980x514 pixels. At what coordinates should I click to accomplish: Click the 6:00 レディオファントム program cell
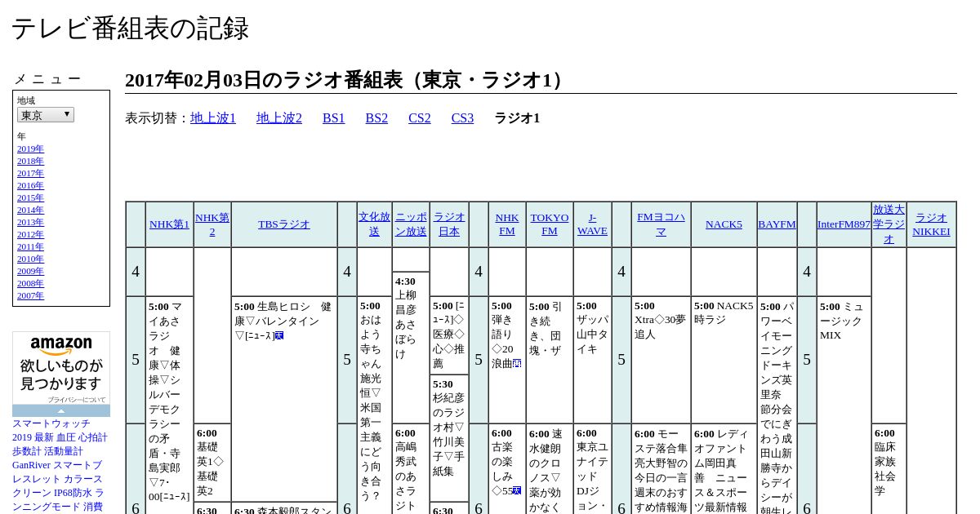(724, 468)
